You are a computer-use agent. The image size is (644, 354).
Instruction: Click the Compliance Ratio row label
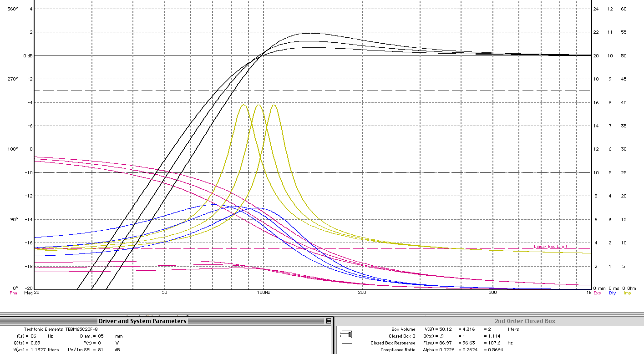coord(398,350)
